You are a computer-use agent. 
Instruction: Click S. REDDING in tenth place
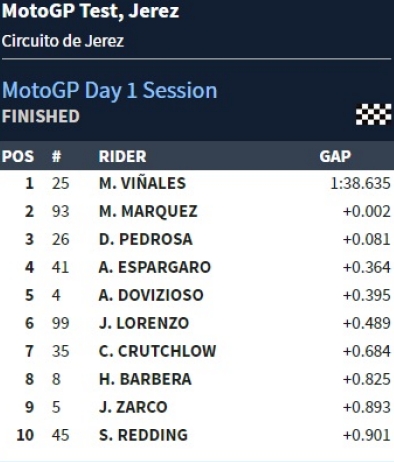click(x=143, y=435)
